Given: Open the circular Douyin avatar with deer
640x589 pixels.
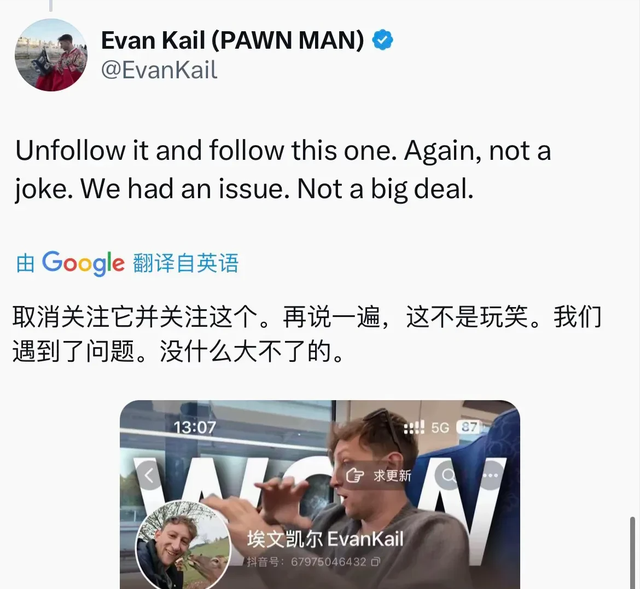Looking at the screenshot, I should pyautogui.click(x=183, y=545).
